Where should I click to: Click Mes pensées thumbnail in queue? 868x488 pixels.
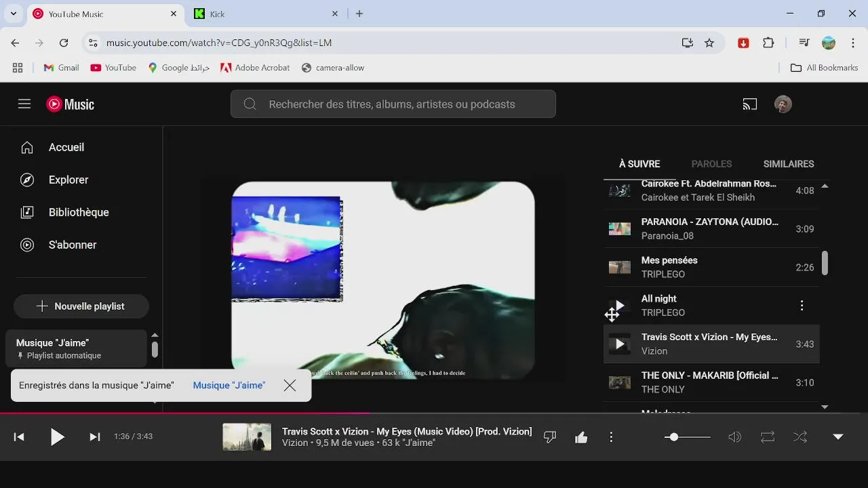(620, 267)
